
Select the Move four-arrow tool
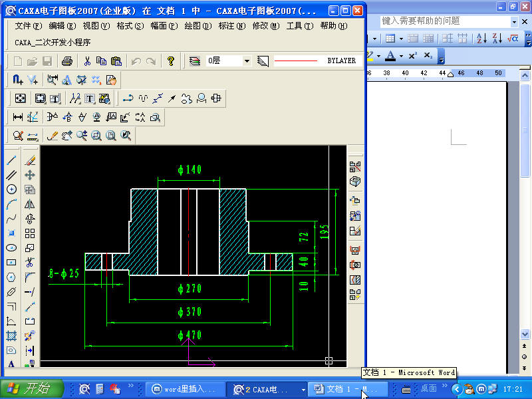[x=30, y=175]
